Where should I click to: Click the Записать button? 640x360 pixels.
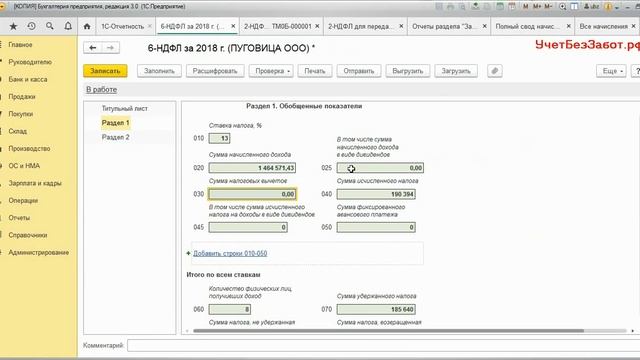click(105, 71)
